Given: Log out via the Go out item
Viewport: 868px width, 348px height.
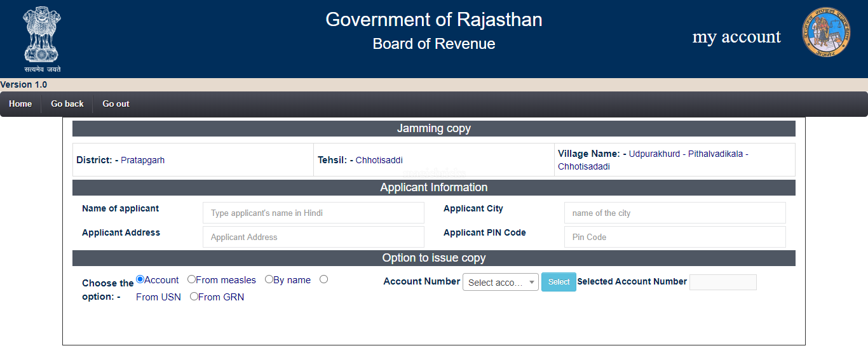Looking at the screenshot, I should pyautogui.click(x=116, y=104).
